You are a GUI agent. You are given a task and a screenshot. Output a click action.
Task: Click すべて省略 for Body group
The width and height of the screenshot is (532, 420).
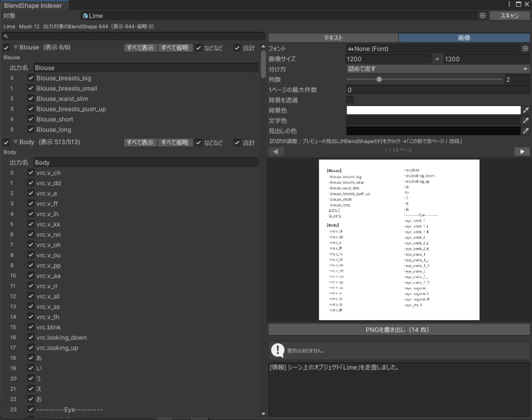175,142
